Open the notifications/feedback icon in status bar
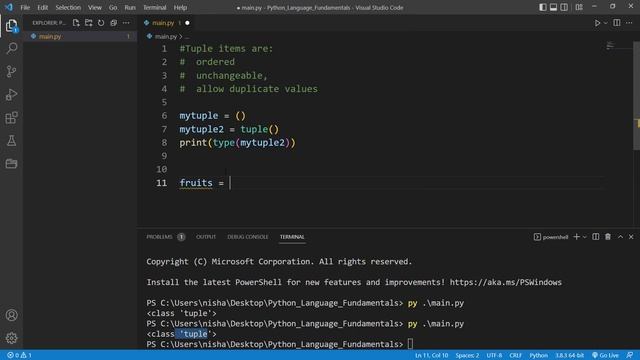Screen dimensions: 640x360 (x=630, y=355)
